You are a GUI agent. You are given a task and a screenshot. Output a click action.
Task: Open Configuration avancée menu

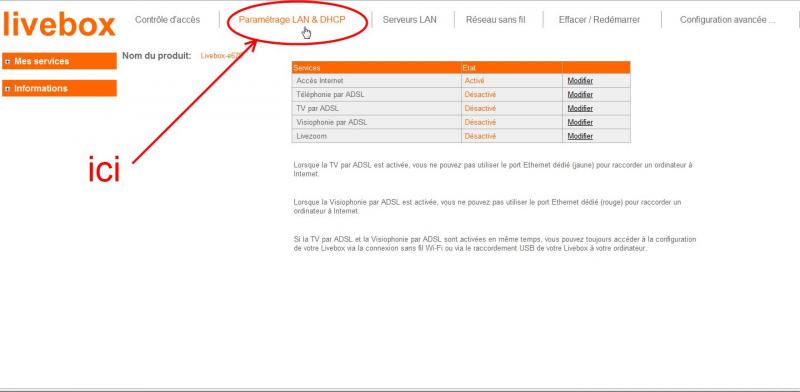click(728, 20)
